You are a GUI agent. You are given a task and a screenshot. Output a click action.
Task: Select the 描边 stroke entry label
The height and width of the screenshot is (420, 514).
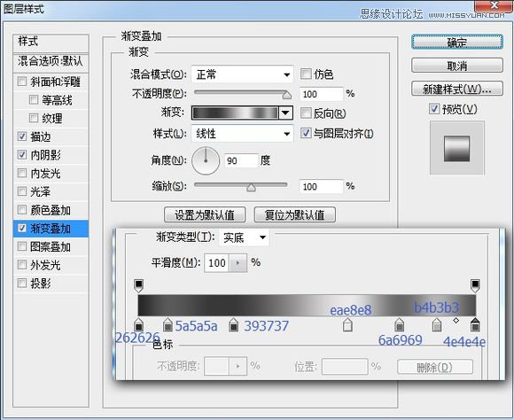click(x=41, y=136)
